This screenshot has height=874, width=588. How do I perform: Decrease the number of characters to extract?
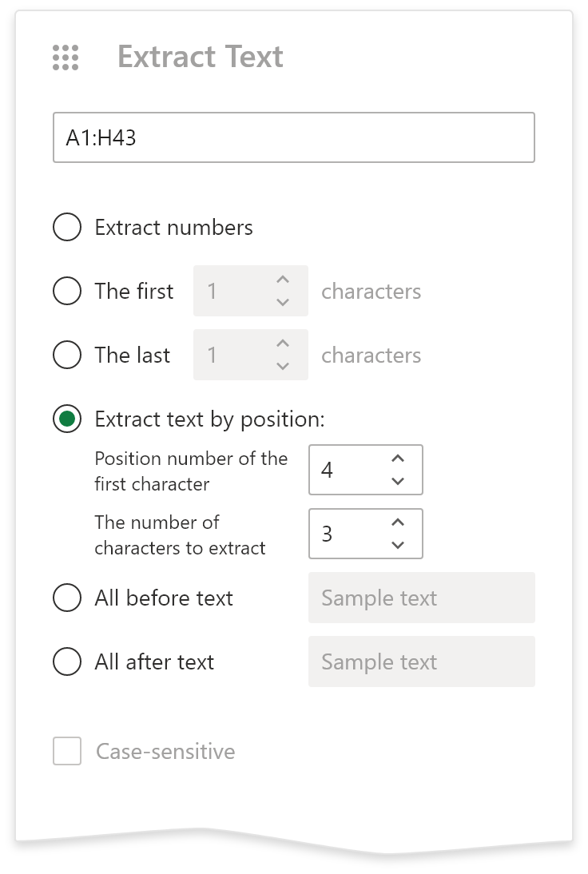point(398,545)
